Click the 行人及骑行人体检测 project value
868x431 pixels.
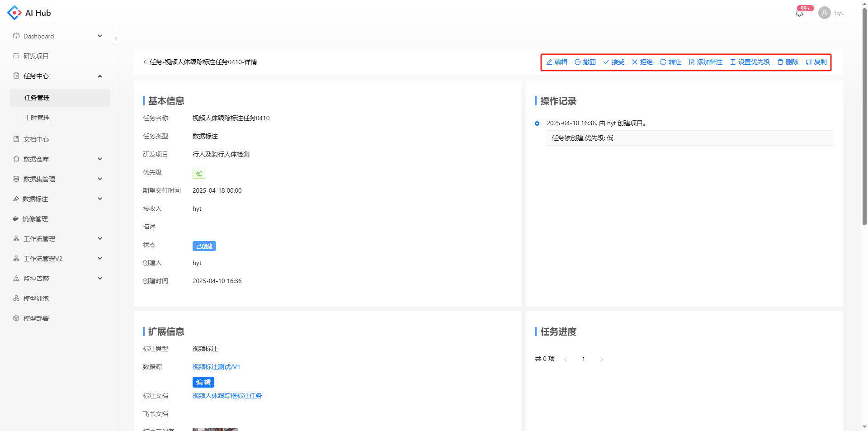[x=221, y=154]
